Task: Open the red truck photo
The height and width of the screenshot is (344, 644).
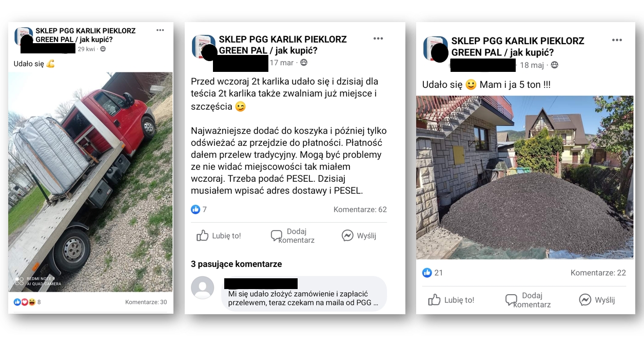Action: click(x=90, y=182)
